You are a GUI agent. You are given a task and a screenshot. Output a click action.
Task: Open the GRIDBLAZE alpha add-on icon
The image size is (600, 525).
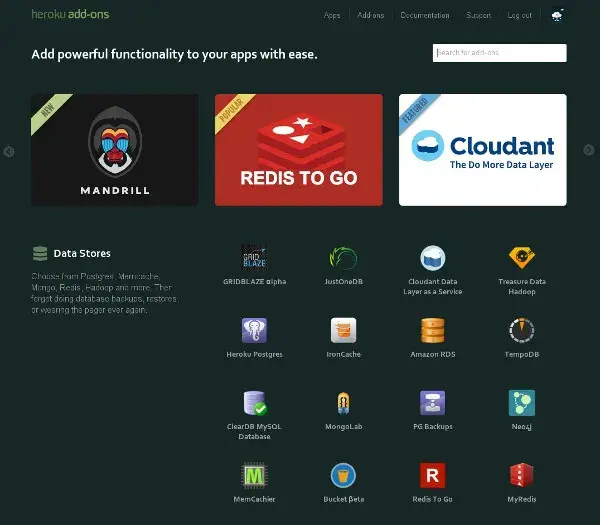pos(254,258)
